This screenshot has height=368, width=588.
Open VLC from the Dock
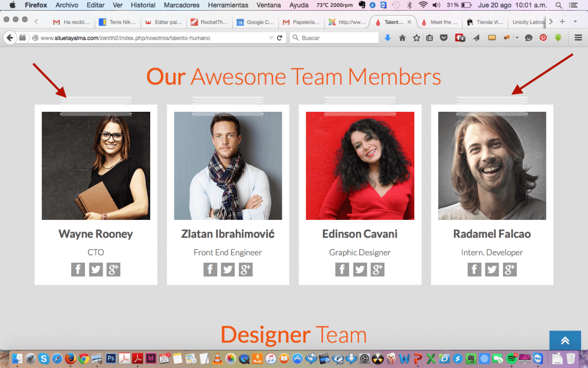tap(217, 358)
